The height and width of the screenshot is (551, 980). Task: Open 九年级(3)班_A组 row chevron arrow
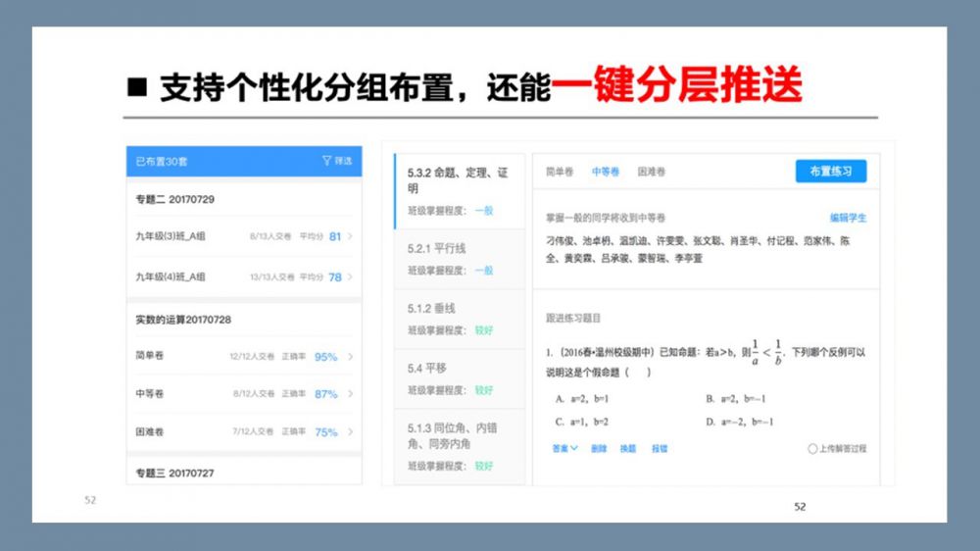click(351, 236)
